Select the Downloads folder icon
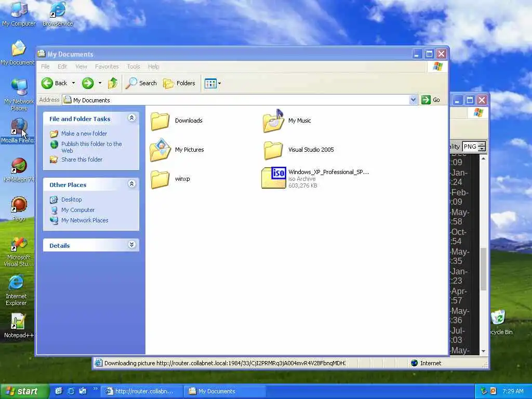This screenshot has width=532, height=399. coord(160,121)
